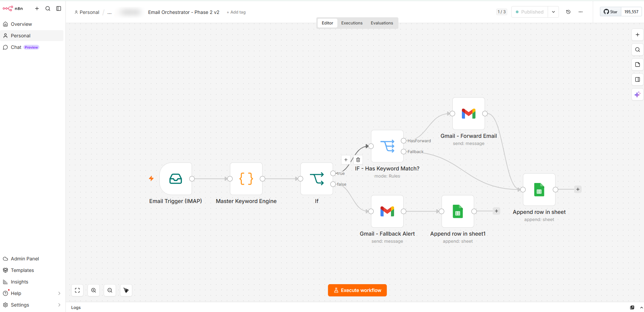Click the plus icon next to n8n logo
This screenshot has width=644, height=312.
click(37, 8)
